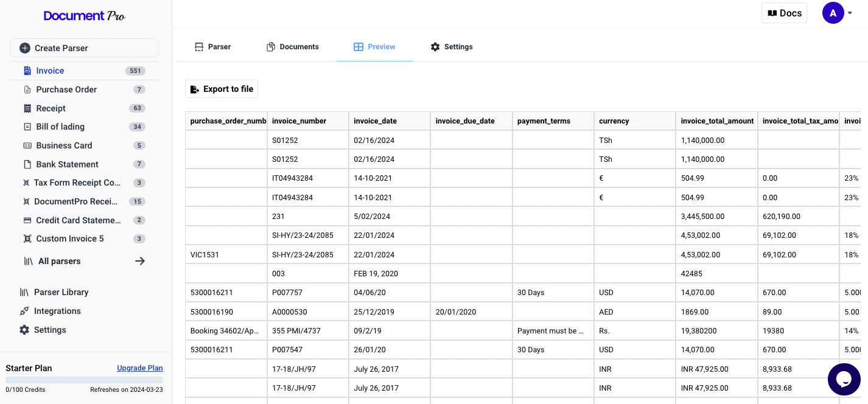Click the Business Card icon
This screenshot has width=868, height=404.
coord(27,146)
